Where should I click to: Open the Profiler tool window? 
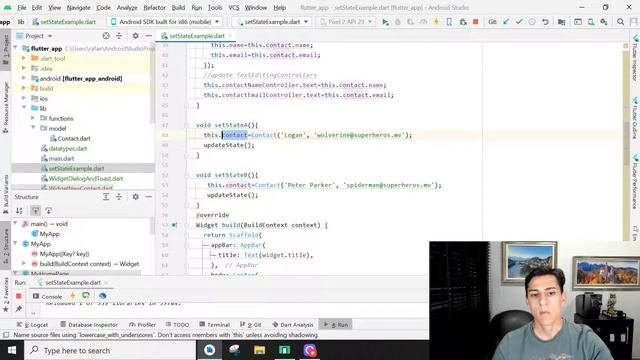pyautogui.click(x=142, y=324)
